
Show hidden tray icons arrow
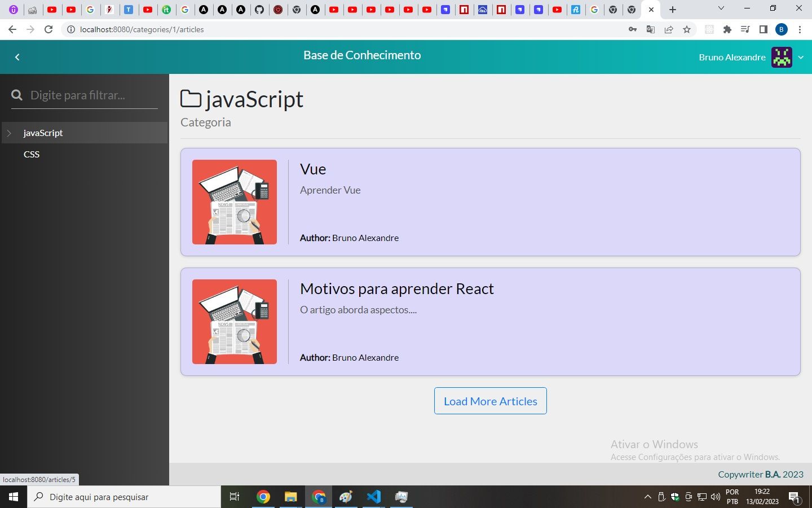point(647,497)
